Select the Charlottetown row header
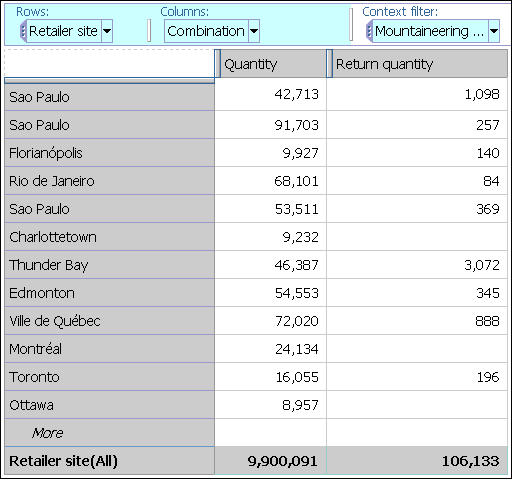Viewport: 512px width, 479px height. (x=109, y=237)
